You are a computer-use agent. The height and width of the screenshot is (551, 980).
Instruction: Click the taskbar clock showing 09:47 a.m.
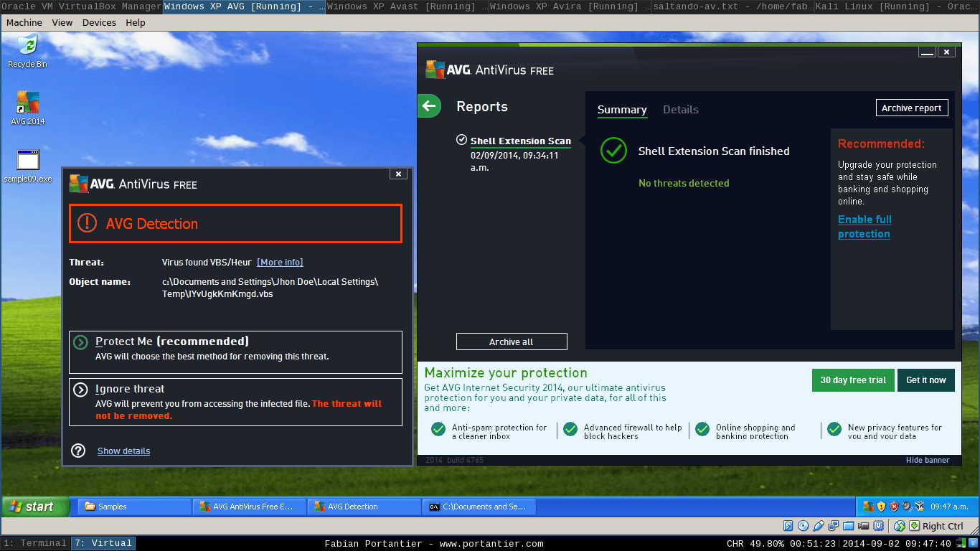click(x=950, y=507)
